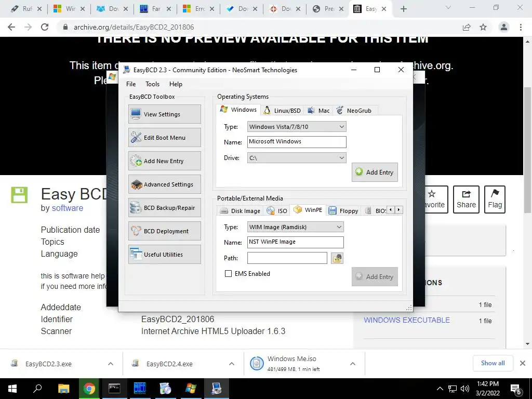Open Chrome from the taskbar
The width and height of the screenshot is (532, 399).
(x=89, y=389)
